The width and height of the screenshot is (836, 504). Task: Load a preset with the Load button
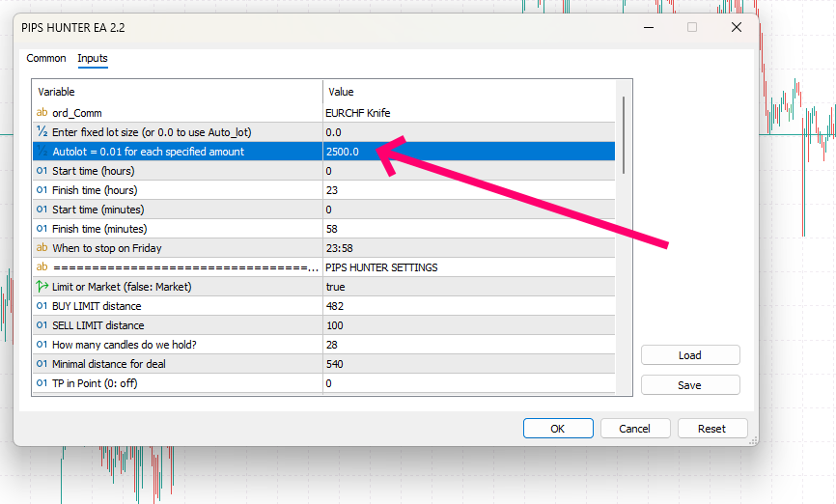tap(690, 355)
